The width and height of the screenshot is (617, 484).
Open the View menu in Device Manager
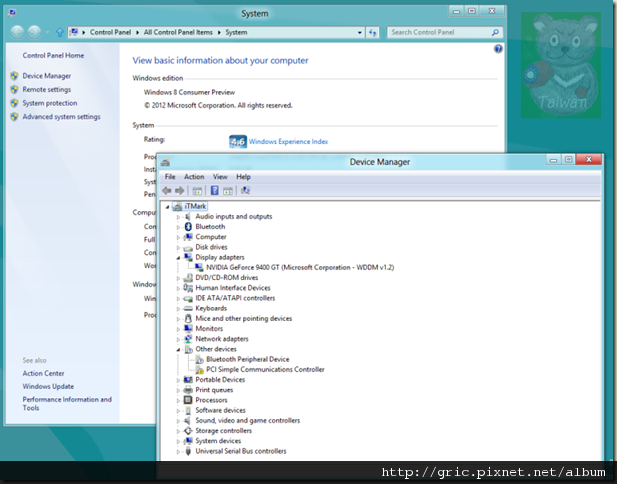coord(220,177)
